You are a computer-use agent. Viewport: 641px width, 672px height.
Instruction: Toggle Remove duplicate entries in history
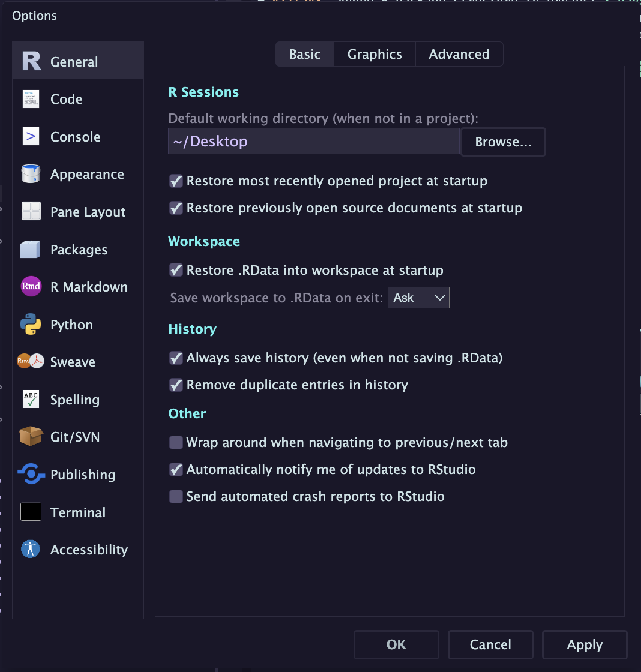(176, 385)
